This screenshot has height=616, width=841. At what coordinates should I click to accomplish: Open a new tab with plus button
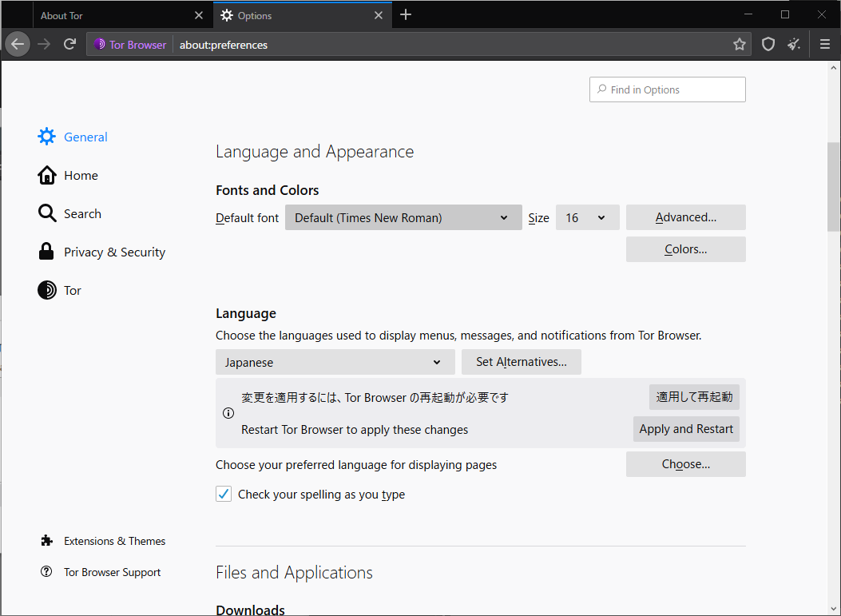tap(406, 15)
